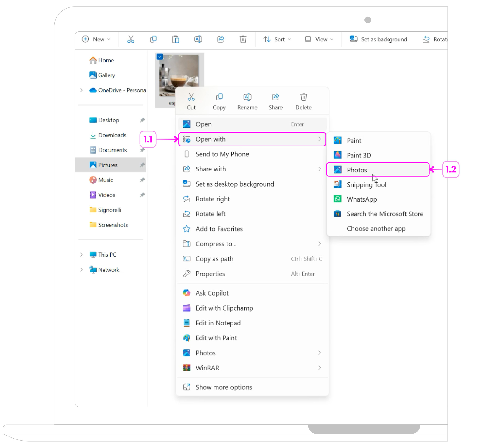Screen dimensions: 488x448
Task: Open the Downloads folder in sidebar
Action: click(x=112, y=135)
